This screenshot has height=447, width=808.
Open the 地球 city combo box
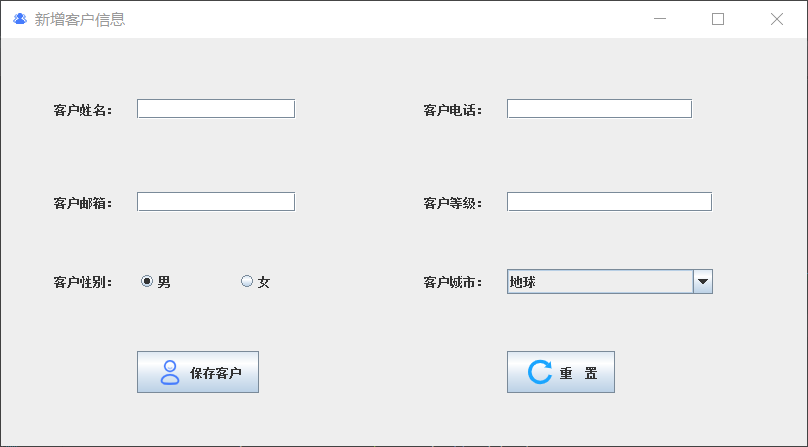pyautogui.click(x=599, y=282)
